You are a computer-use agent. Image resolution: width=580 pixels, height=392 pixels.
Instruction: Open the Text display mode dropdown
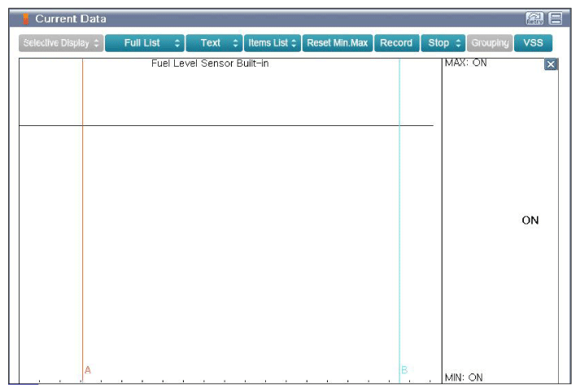tap(213, 43)
